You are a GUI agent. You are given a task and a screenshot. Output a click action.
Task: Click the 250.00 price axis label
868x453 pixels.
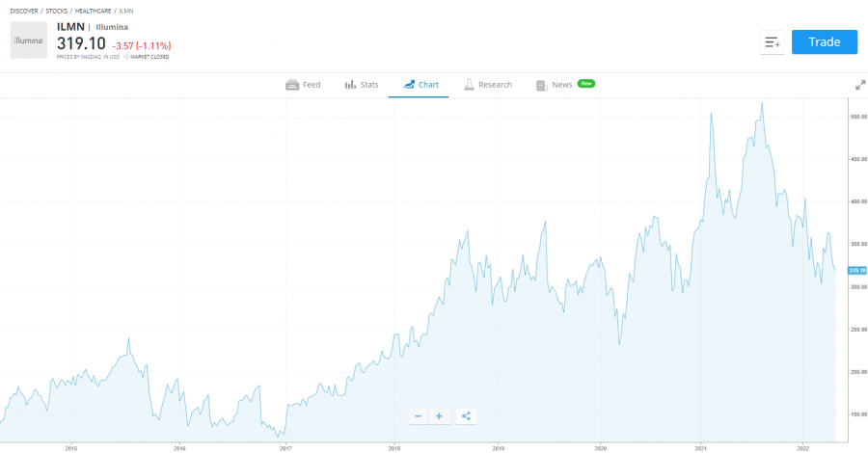[858, 330]
